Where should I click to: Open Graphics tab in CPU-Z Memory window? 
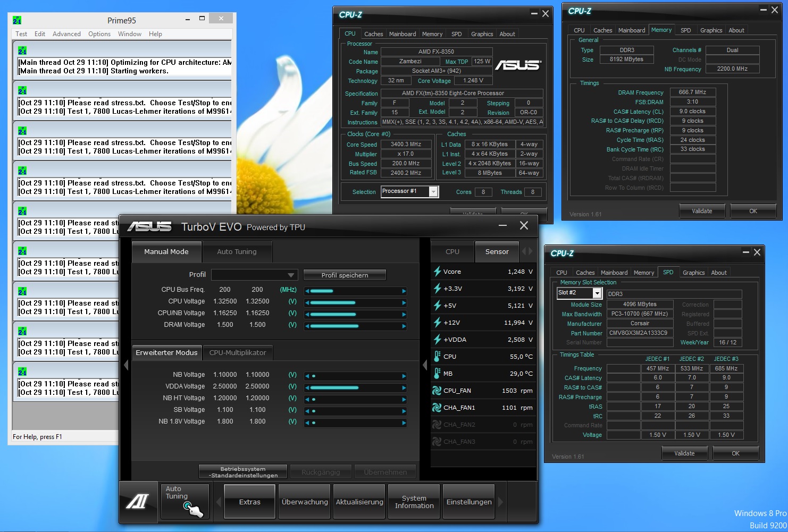click(711, 30)
